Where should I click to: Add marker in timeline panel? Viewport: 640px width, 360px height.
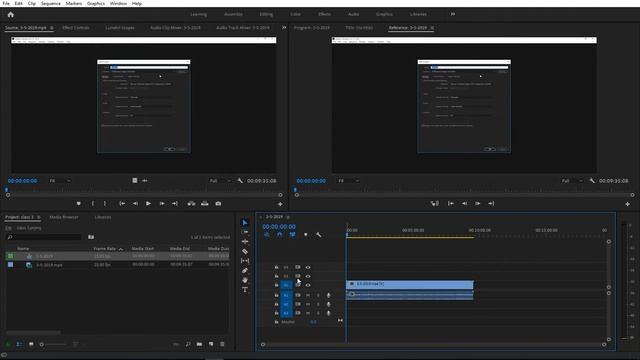305,235
